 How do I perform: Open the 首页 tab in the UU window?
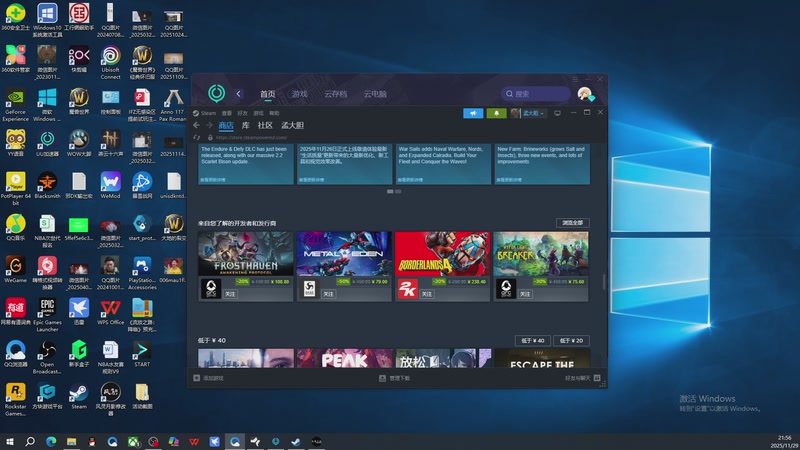pos(267,94)
